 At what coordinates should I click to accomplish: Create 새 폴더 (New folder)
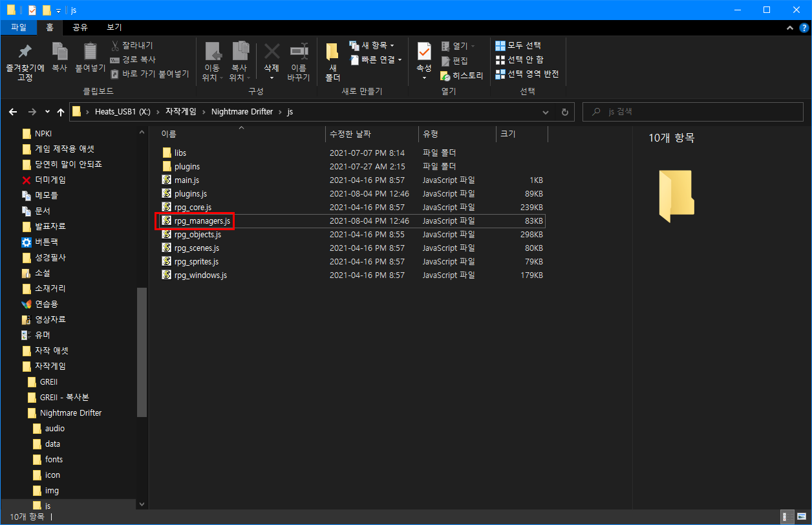tap(332, 62)
